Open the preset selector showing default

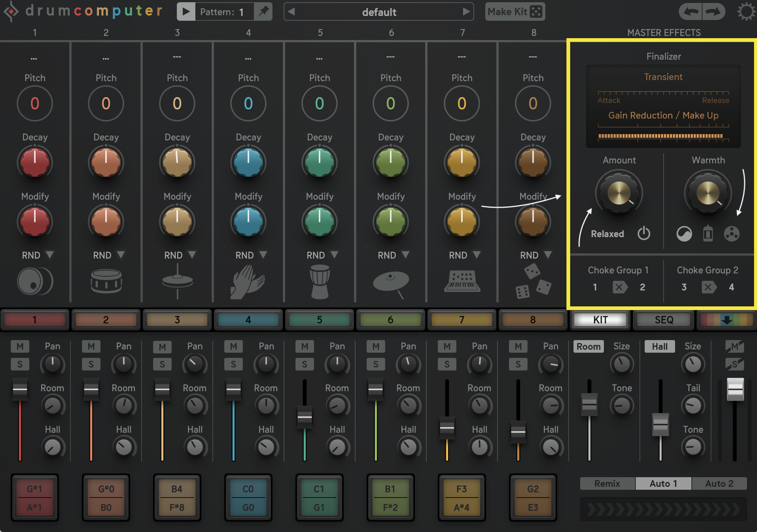coord(378,11)
